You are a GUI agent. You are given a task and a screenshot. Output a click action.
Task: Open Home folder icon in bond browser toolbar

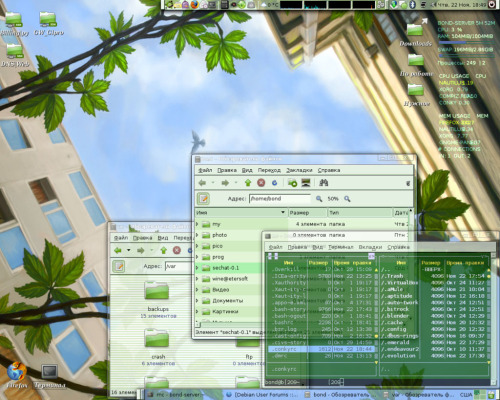click(292, 183)
